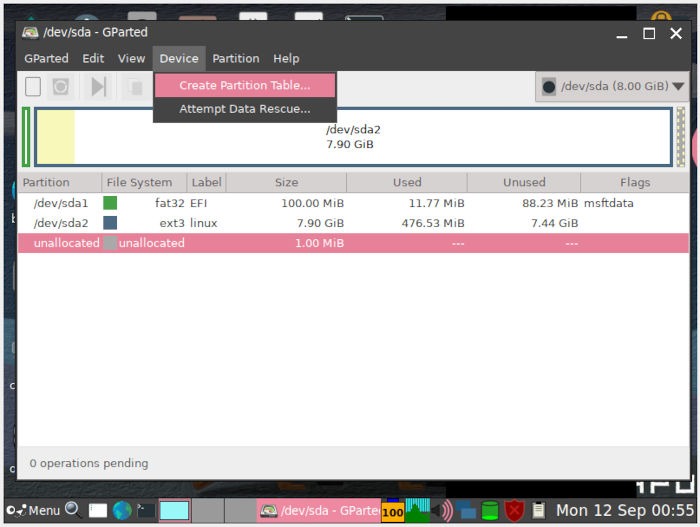Image resolution: width=700 pixels, height=527 pixels.
Task: Click the red shield firewall tray icon
Action: tap(514, 510)
